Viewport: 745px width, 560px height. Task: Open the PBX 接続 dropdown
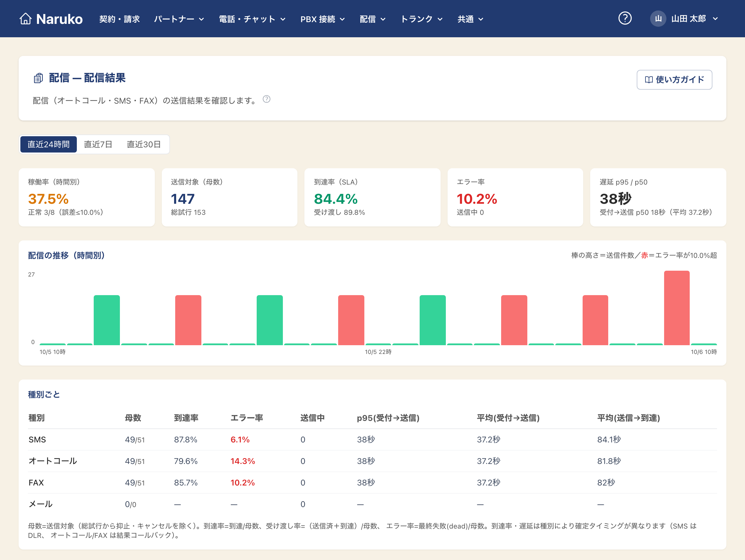pos(322,19)
